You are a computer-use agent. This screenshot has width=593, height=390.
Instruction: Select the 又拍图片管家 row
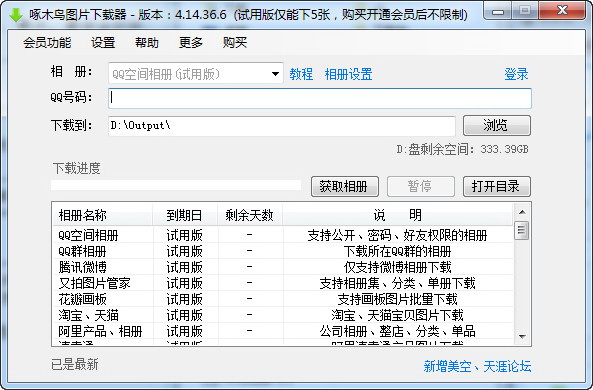(x=283, y=283)
